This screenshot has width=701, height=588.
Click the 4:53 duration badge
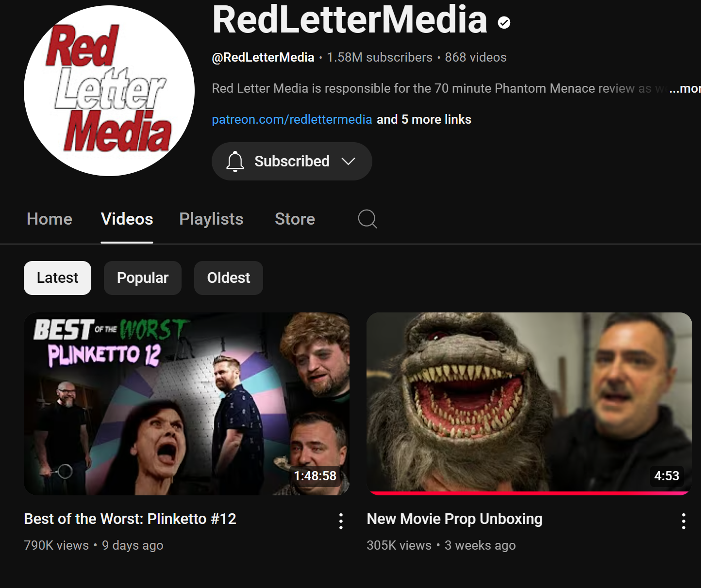(x=667, y=476)
